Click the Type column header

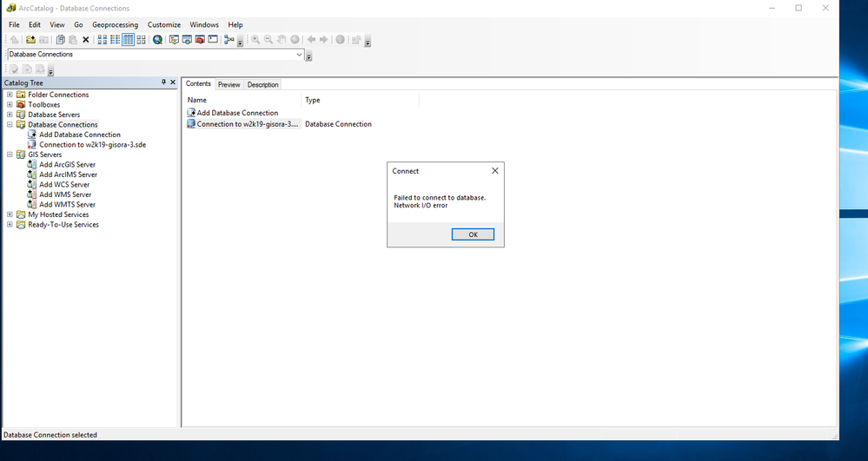(x=361, y=100)
